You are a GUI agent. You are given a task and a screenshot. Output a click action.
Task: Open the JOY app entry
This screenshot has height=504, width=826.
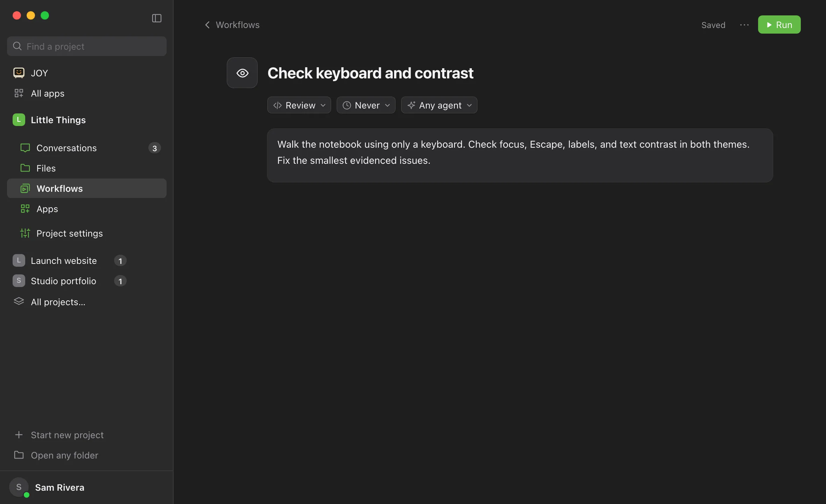[87, 73]
